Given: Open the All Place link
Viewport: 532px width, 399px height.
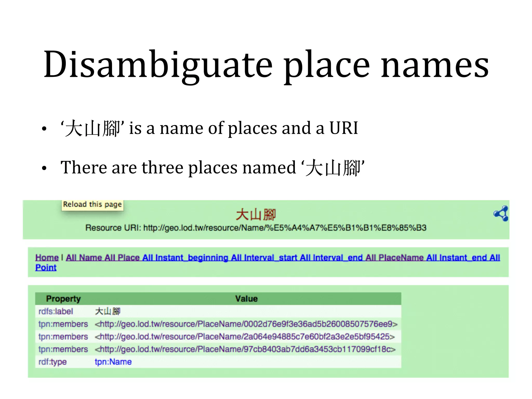Looking at the screenshot, I should click(122, 257).
